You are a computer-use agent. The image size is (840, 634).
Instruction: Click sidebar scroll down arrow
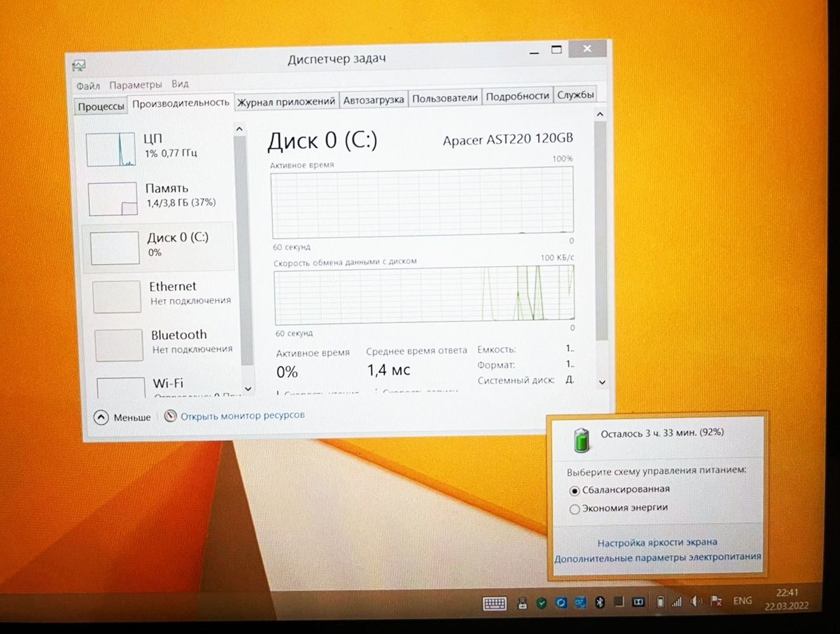click(x=248, y=388)
